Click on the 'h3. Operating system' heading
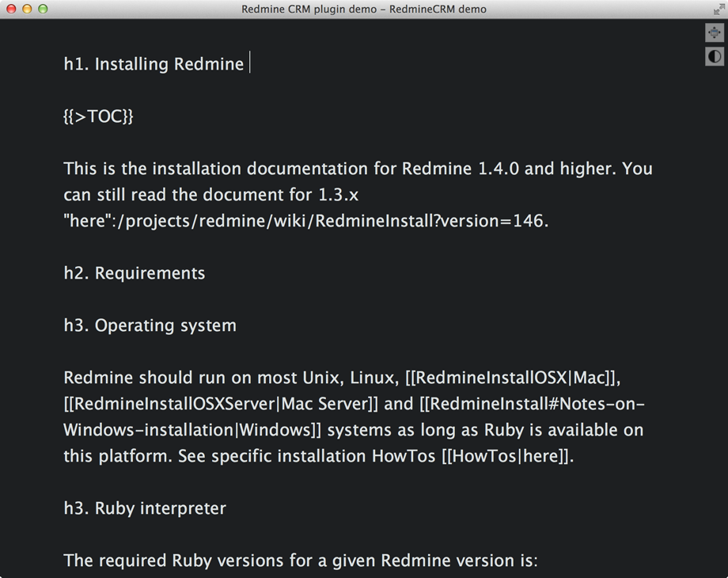This screenshot has width=728, height=578. pos(150,325)
